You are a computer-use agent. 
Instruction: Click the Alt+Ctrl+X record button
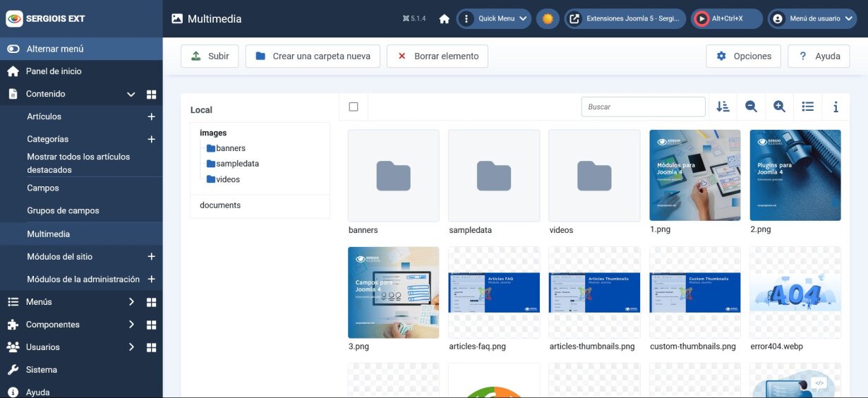point(726,19)
